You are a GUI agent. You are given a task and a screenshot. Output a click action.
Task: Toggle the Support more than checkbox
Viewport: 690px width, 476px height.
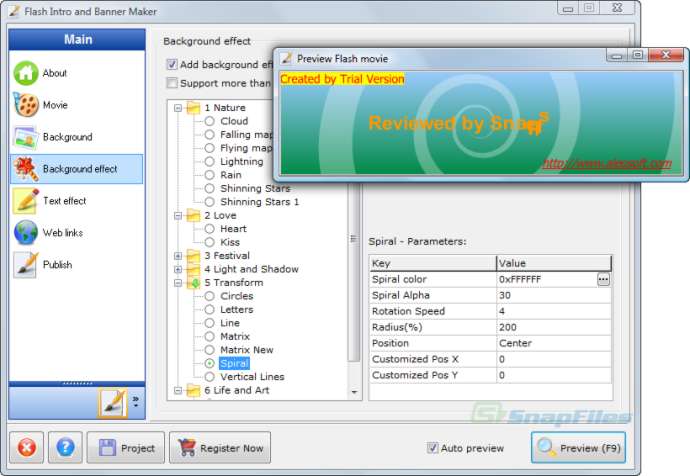pyautogui.click(x=172, y=83)
